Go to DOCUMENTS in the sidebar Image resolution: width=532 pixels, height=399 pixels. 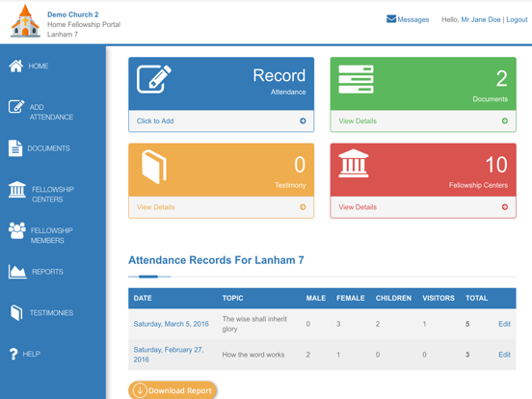[x=48, y=148]
